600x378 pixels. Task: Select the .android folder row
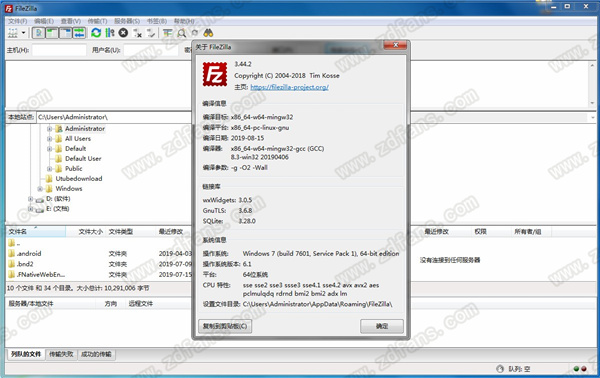point(99,253)
